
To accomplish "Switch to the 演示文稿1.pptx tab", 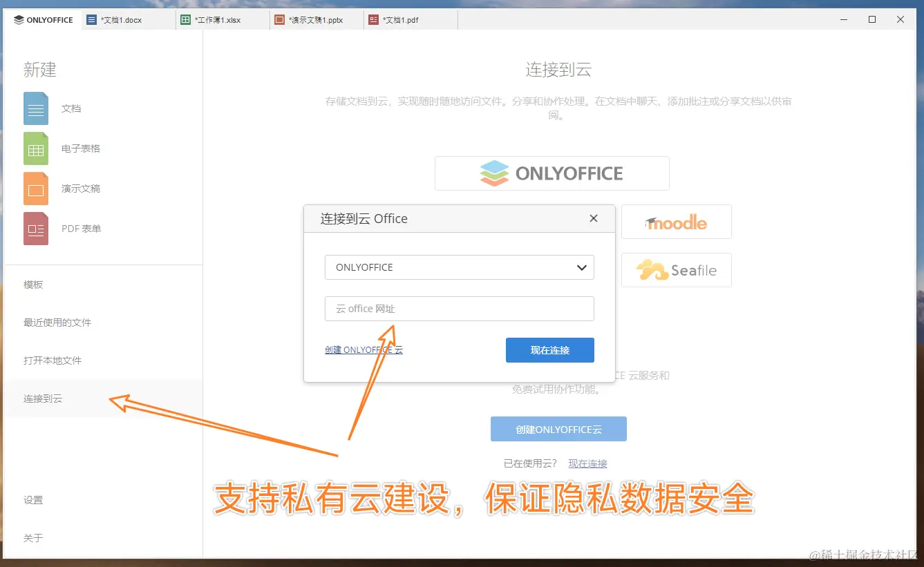I will [x=317, y=20].
